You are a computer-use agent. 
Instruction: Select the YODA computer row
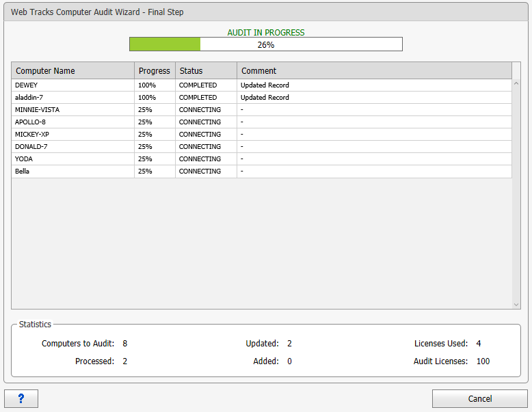[x=262, y=159]
